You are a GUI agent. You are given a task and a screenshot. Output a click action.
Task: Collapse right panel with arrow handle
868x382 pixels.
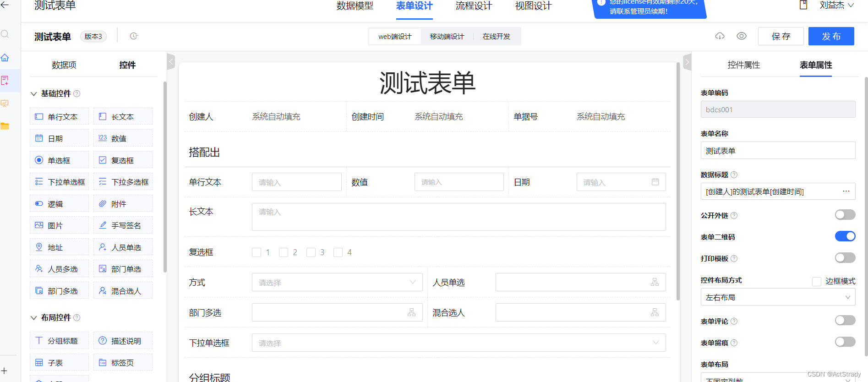[687, 61]
